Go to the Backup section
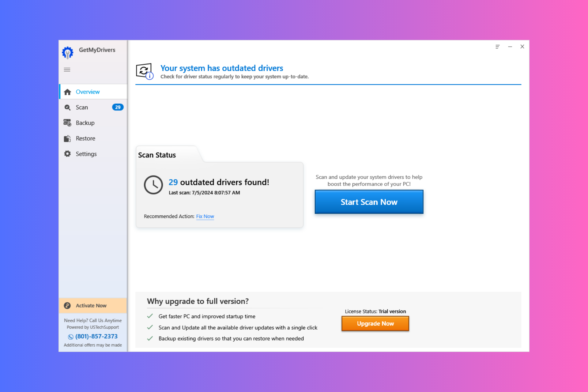The height and width of the screenshot is (392, 588). (93, 123)
